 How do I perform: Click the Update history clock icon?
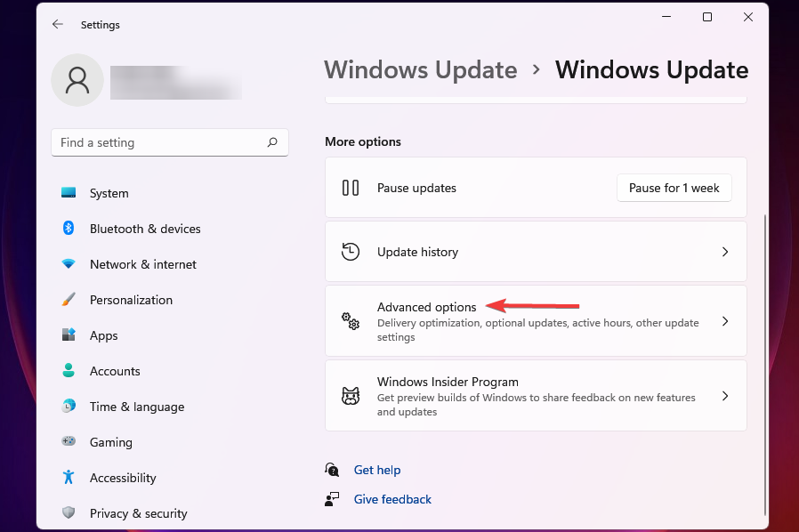pyautogui.click(x=350, y=252)
